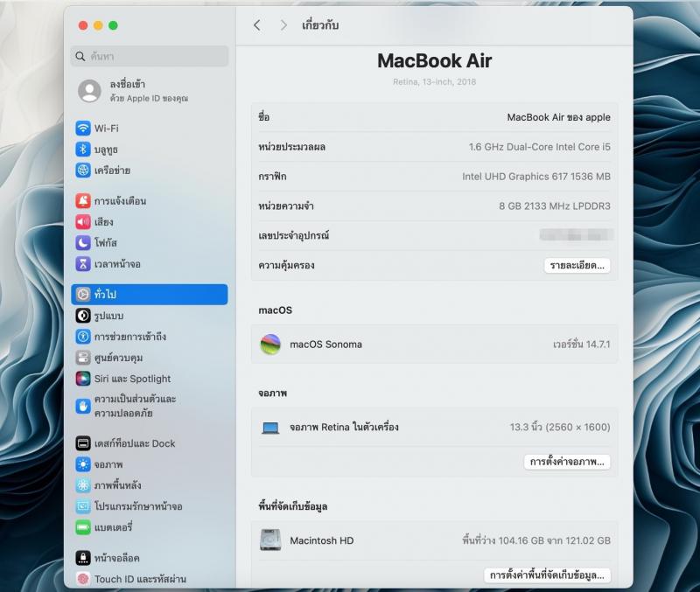Viewport: 700px width, 592px height.
Task: Click 'Intel UHD Graphics 617 1536 MB' value
Action: coord(536,177)
